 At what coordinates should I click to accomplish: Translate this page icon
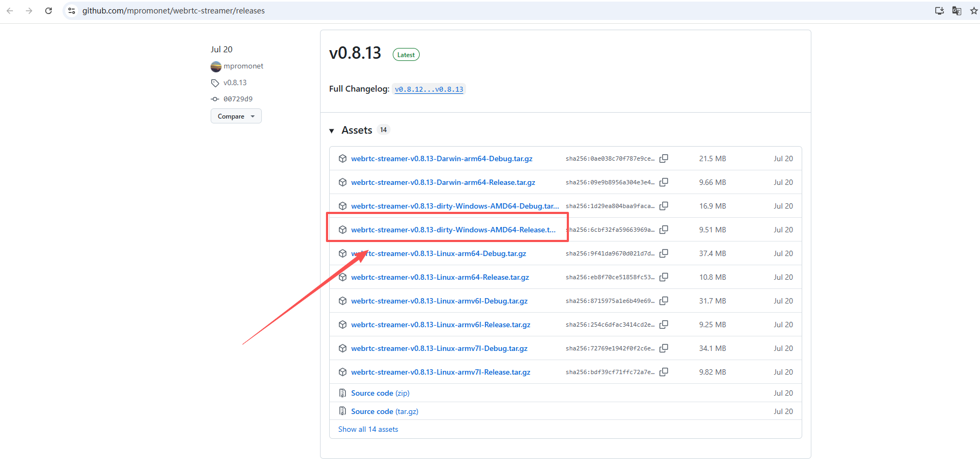(957, 11)
